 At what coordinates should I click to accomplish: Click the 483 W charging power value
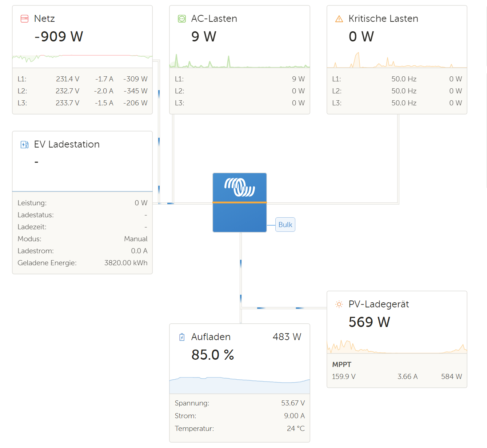[287, 337]
